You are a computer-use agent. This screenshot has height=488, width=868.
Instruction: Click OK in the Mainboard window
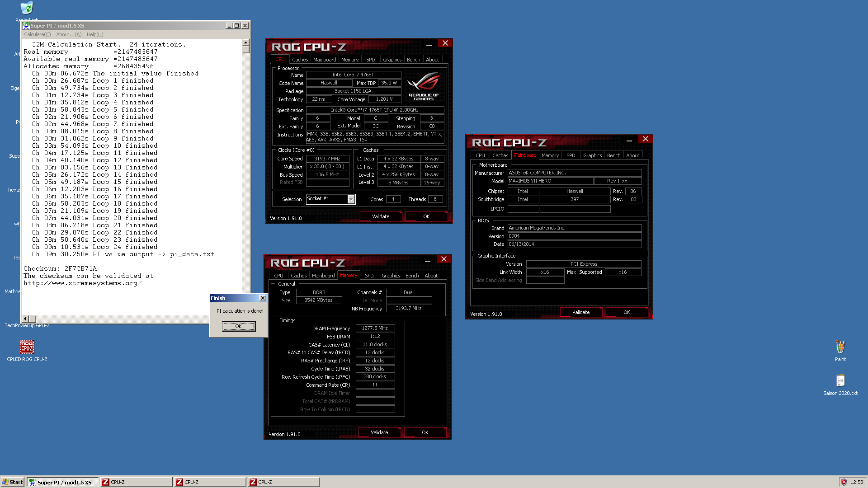(x=627, y=312)
